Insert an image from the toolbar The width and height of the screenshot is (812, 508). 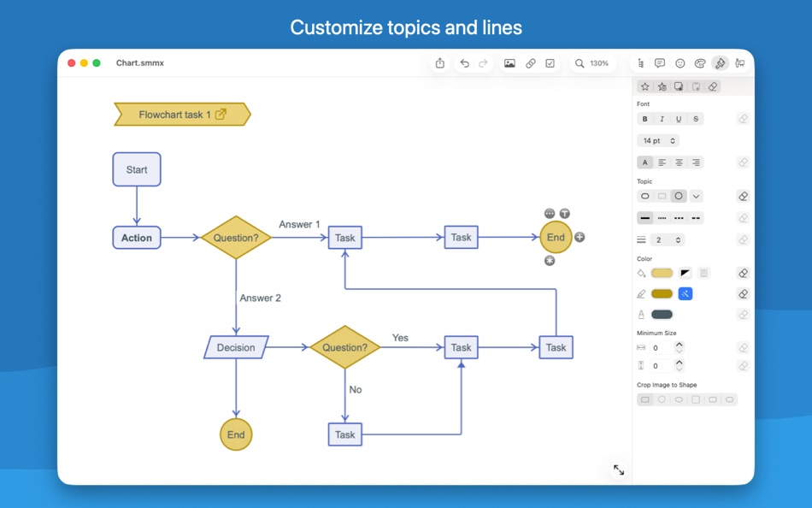(509, 62)
